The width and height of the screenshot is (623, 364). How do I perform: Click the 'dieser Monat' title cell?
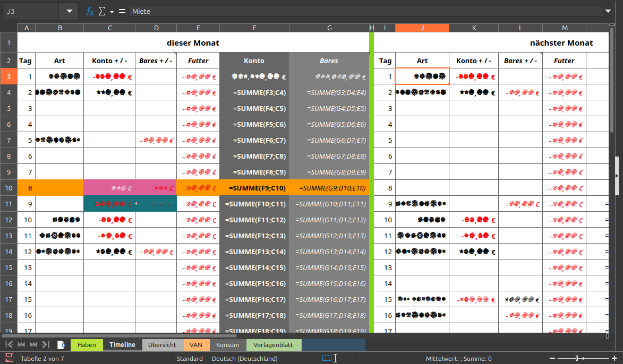coord(193,42)
